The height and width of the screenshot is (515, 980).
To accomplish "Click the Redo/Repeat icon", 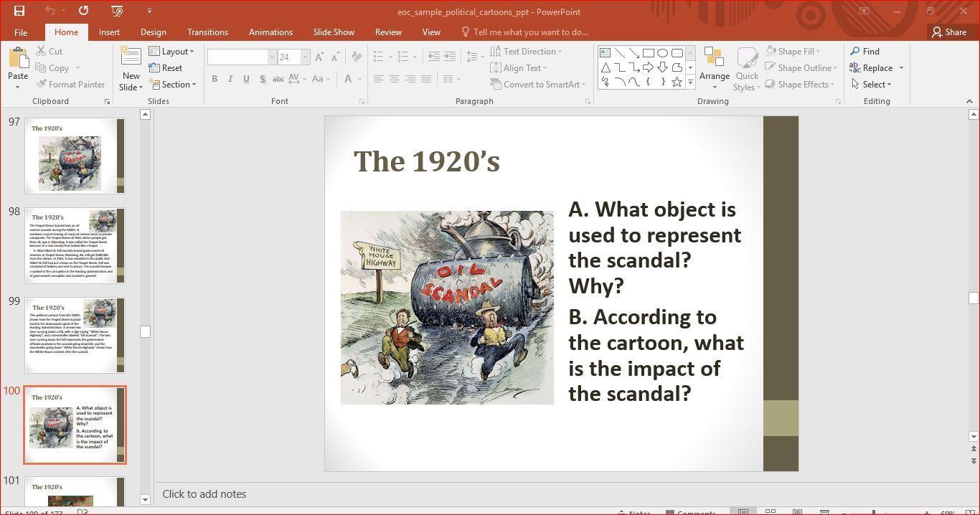I will click(x=84, y=11).
